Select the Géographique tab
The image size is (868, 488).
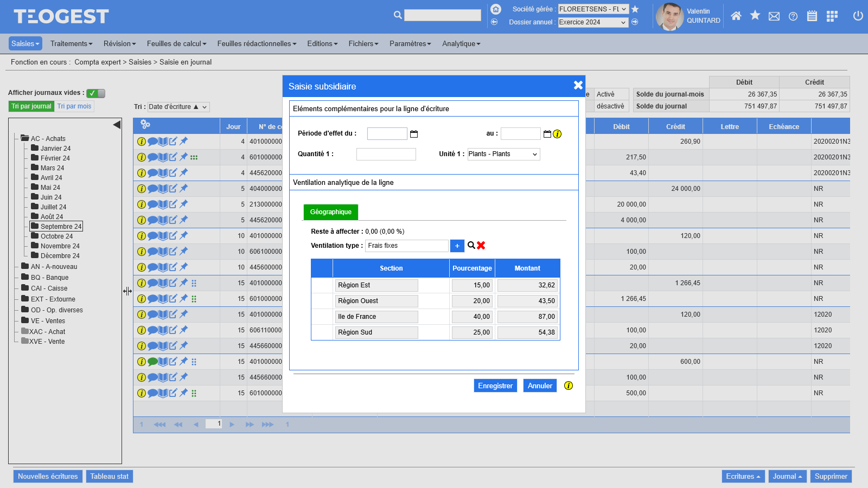click(330, 212)
